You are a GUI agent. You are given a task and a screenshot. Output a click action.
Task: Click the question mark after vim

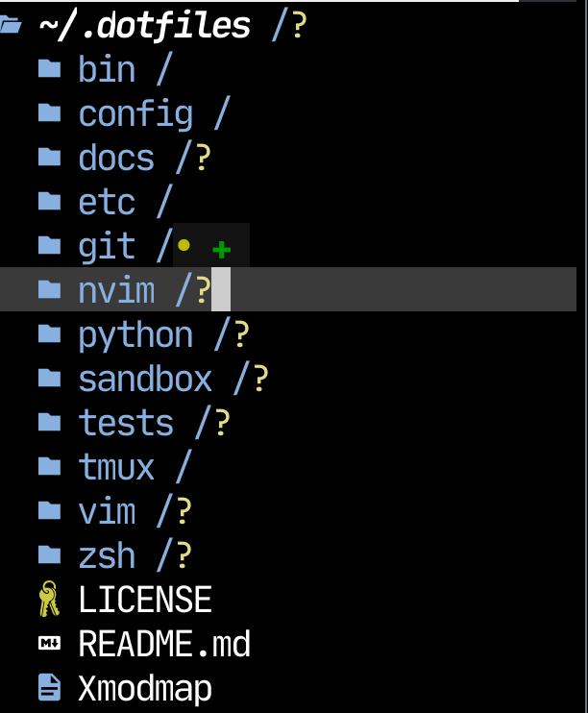pyautogui.click(x=184, y=510)
